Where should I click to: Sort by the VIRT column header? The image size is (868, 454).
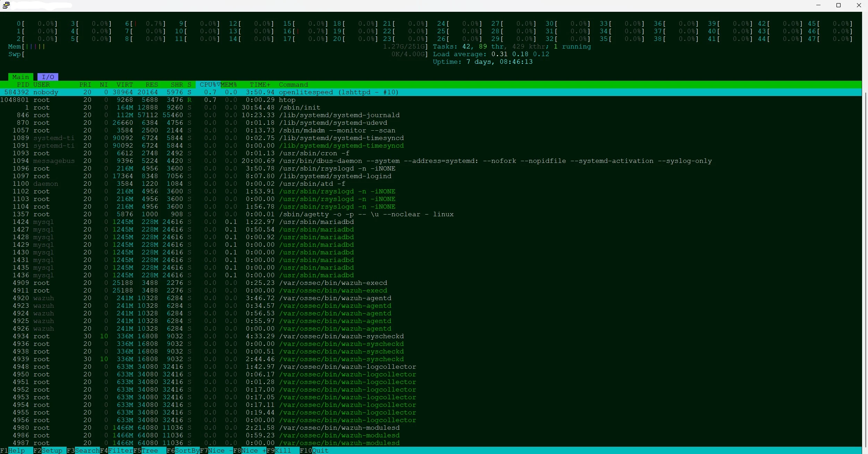pos(125,85)
